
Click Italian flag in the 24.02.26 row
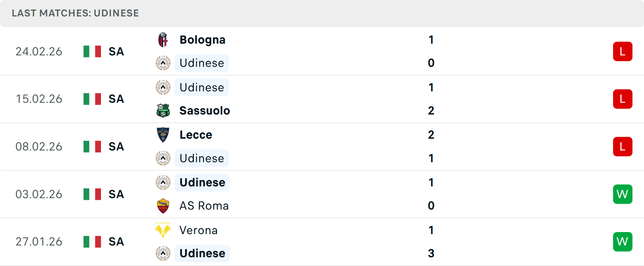pos(92,51)
